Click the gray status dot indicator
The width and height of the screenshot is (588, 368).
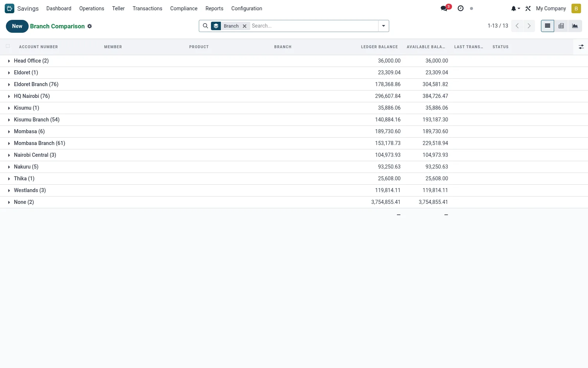(472, 8)
